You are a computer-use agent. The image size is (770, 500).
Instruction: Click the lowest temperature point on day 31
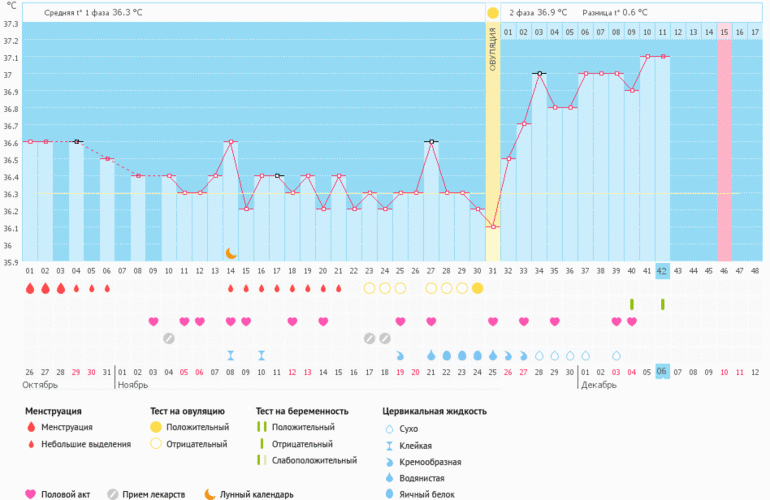tap(492, 227)
